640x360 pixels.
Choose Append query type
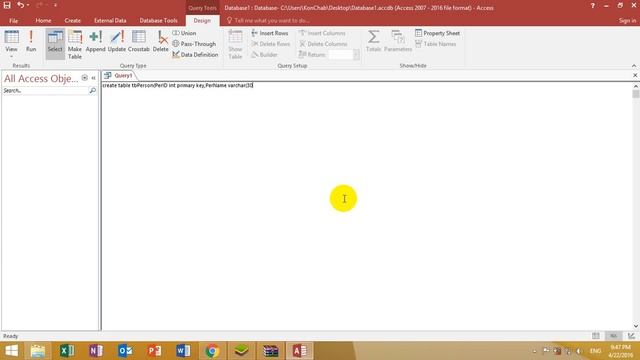(x=96, y=42)
